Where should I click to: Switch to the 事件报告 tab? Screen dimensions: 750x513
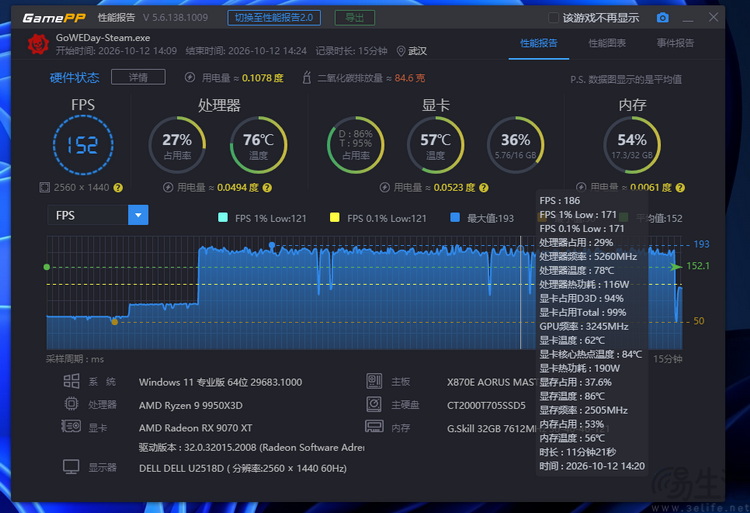click(x=675, y=44)
